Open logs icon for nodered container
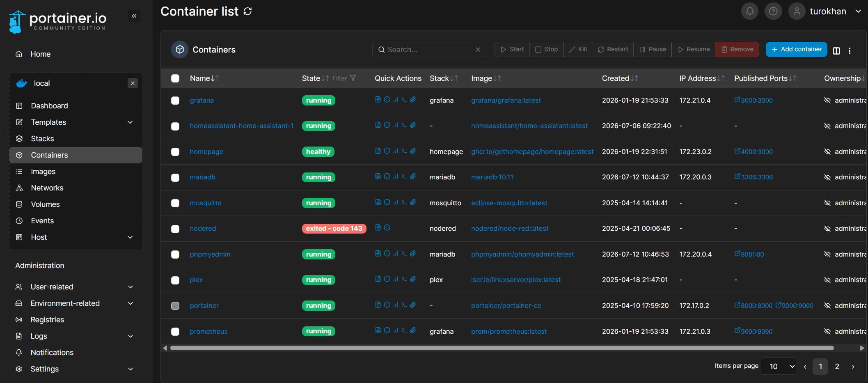Image resolution: width=868 pixels, height=383 pixels. pos(378,227)
